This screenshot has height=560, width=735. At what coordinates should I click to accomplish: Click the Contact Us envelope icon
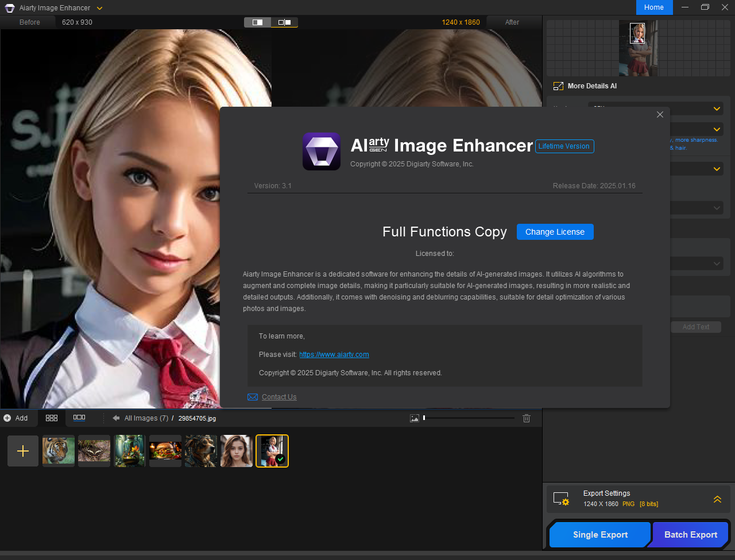(253, 397)
